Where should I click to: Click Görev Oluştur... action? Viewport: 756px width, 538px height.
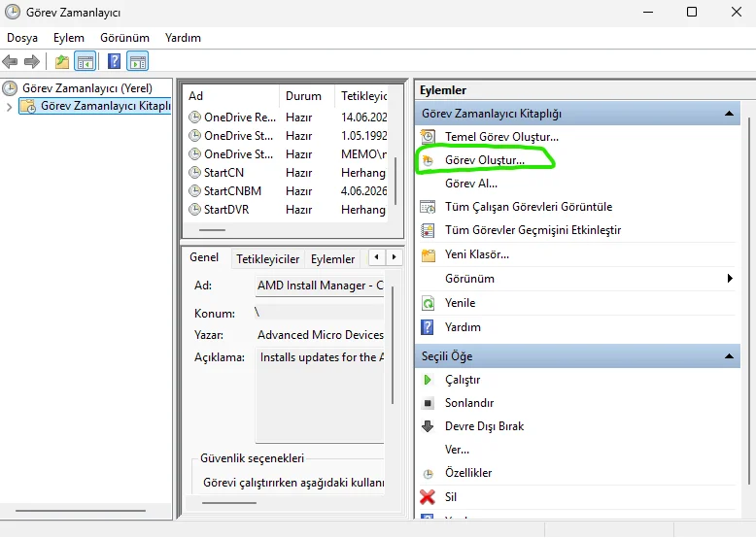(485, 160)
